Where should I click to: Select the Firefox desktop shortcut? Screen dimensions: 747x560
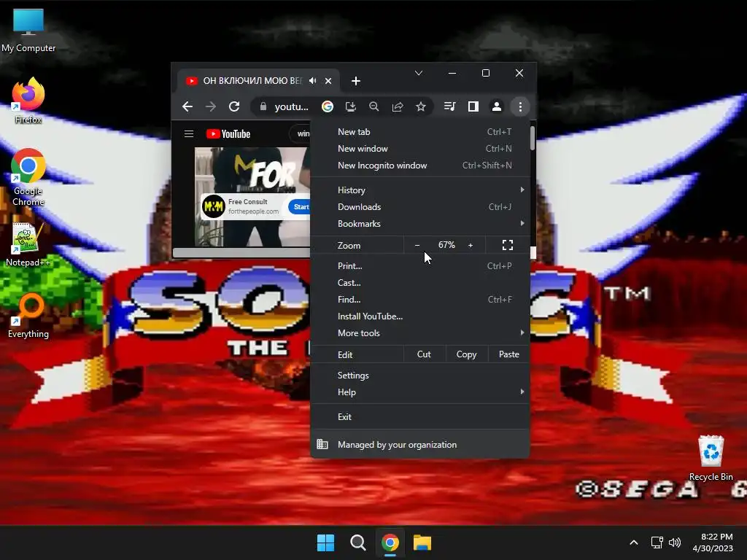pos(28,101)
